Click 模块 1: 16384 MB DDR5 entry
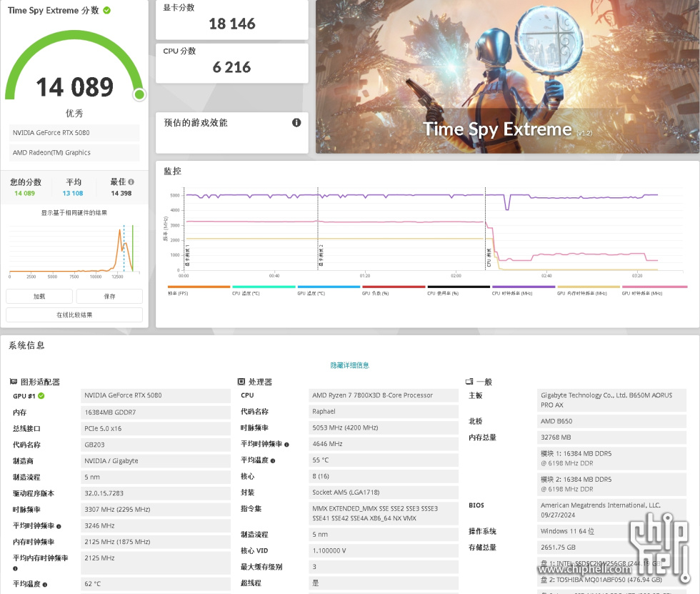700x594 pixels. [611, 458]
